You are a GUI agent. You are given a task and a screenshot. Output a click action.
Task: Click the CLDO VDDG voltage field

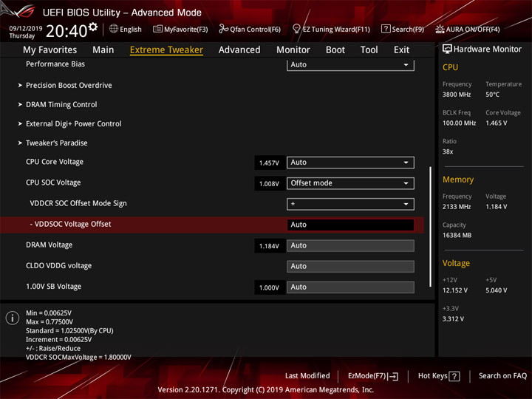350,266
